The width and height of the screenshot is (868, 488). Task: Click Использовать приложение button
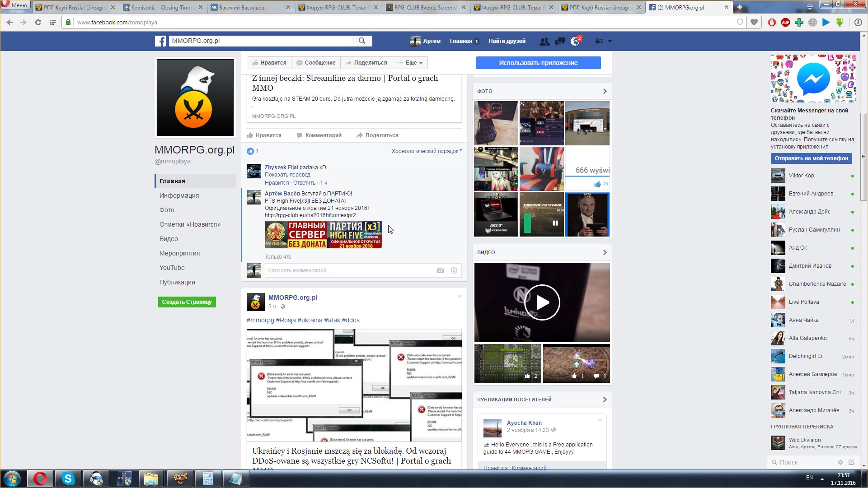pos(538,63)
